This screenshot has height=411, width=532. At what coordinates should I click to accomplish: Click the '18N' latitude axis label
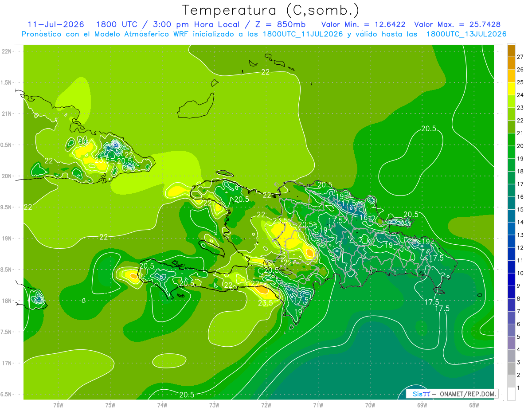coord(7,301)
